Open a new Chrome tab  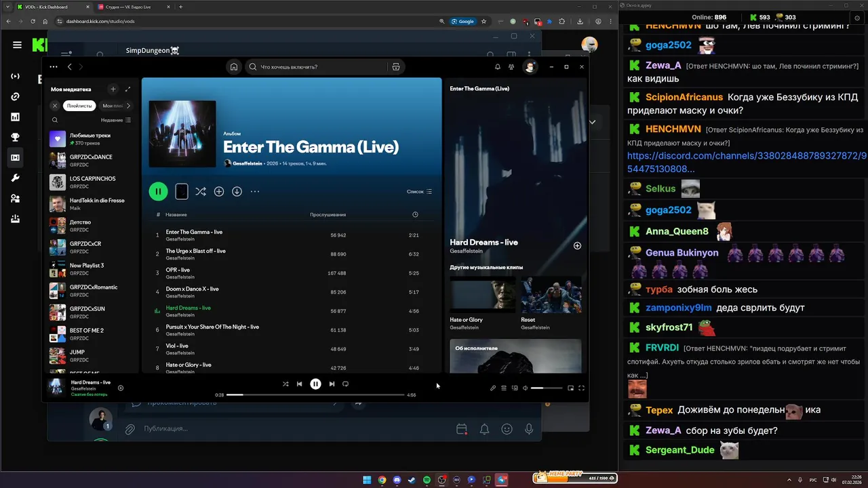pos(180,7)
